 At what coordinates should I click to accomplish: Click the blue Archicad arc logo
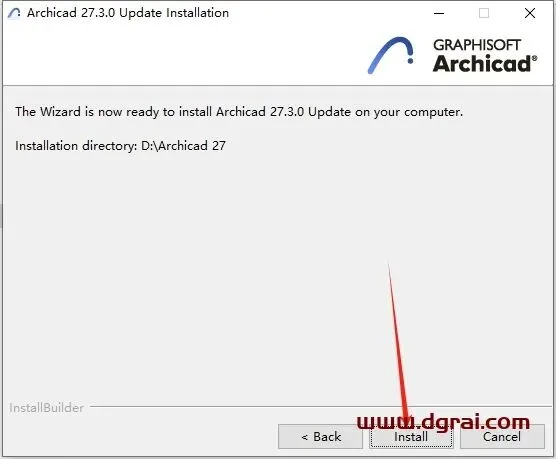point(390,55)
